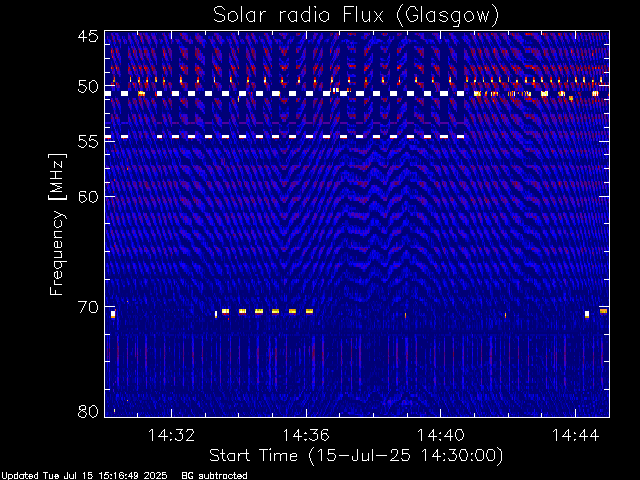This screenshot has width=640, height=480.
Task: Click the plot title "Solar radio Flux (Glasgow)"
Action: [356, 16]
